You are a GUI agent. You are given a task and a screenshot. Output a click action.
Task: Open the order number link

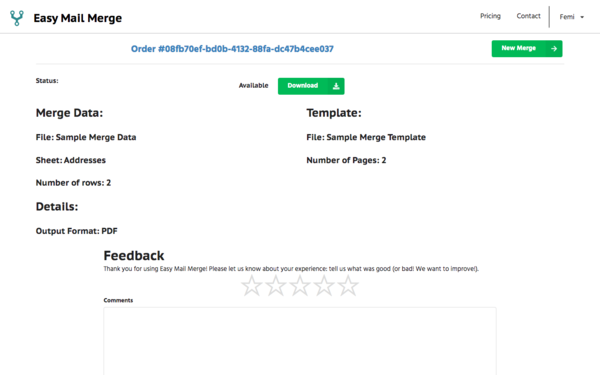click(232, 49)
